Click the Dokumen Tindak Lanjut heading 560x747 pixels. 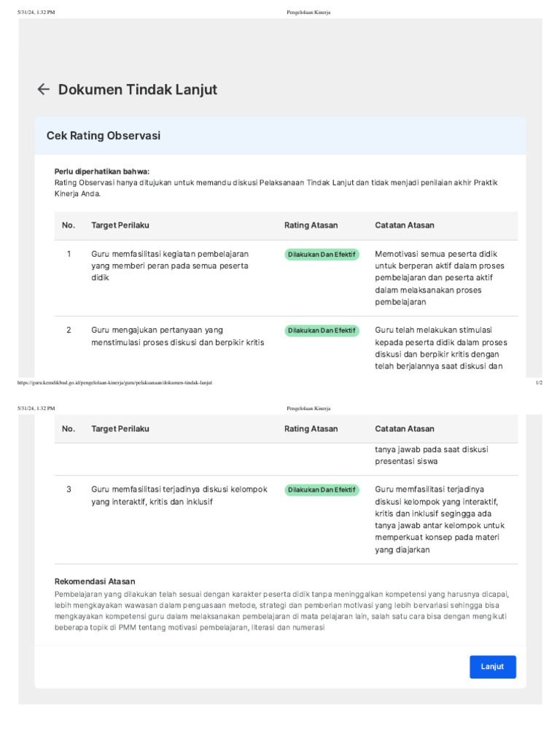[x=138, y=90]
